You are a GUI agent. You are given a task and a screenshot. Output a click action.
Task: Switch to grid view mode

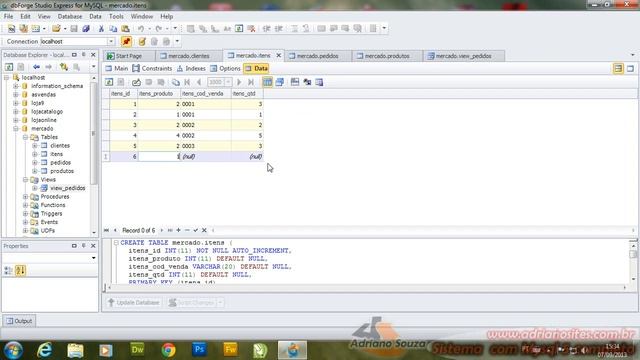pyautogui.click(x=267, y=82)
